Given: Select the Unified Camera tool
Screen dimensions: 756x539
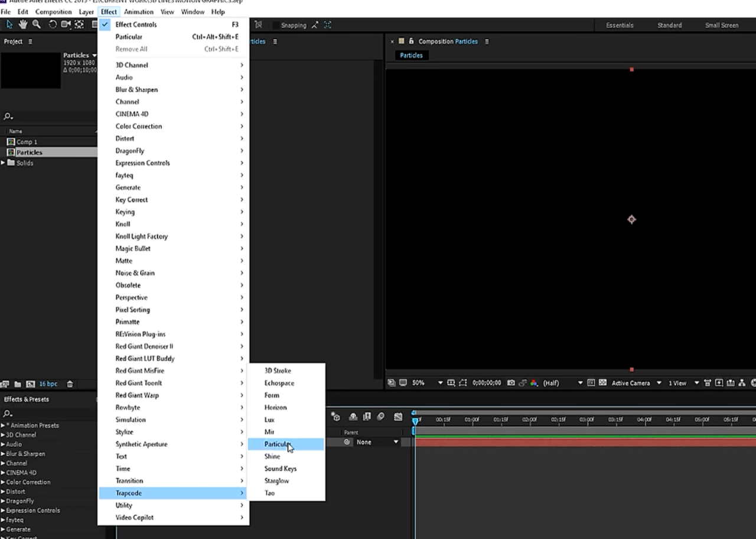Looking at the screenshot, I should coord(66,25).
